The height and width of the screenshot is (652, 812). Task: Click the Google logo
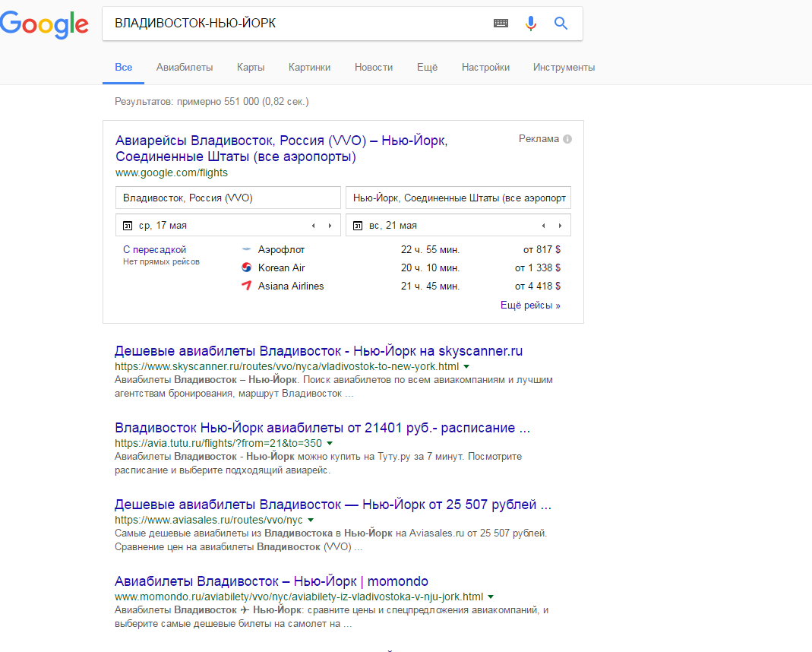(44, 24)
